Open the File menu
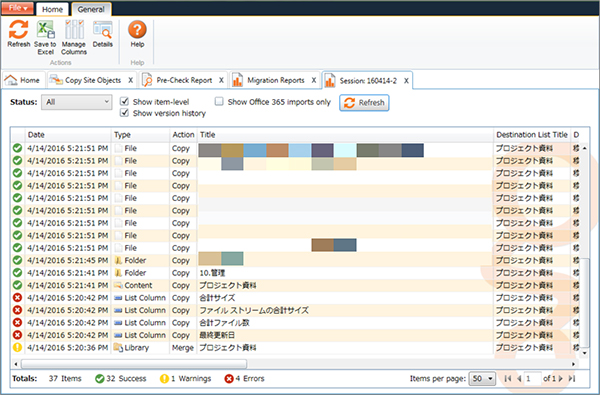This screenshot has height=395, width=600. click(18, 8)
